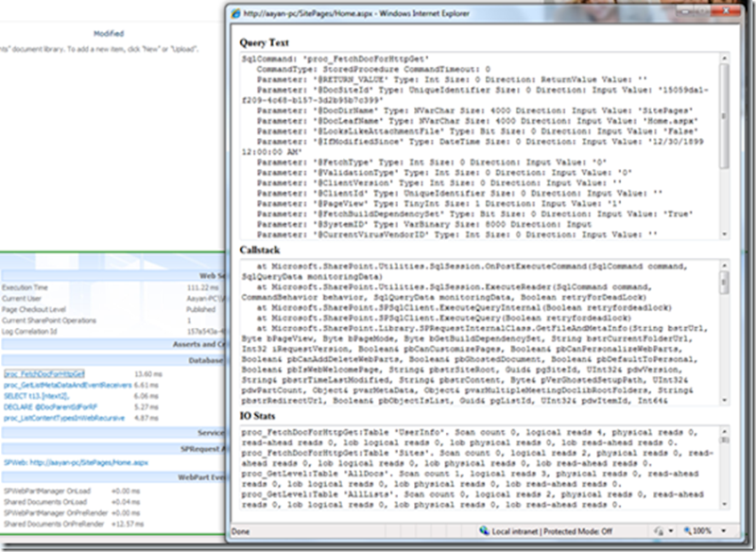Open proc_GetListMetaDataAndEventReceivers query link
Image resolution: width=756 pixels, height=552 pixels.
tap(67, 385)
